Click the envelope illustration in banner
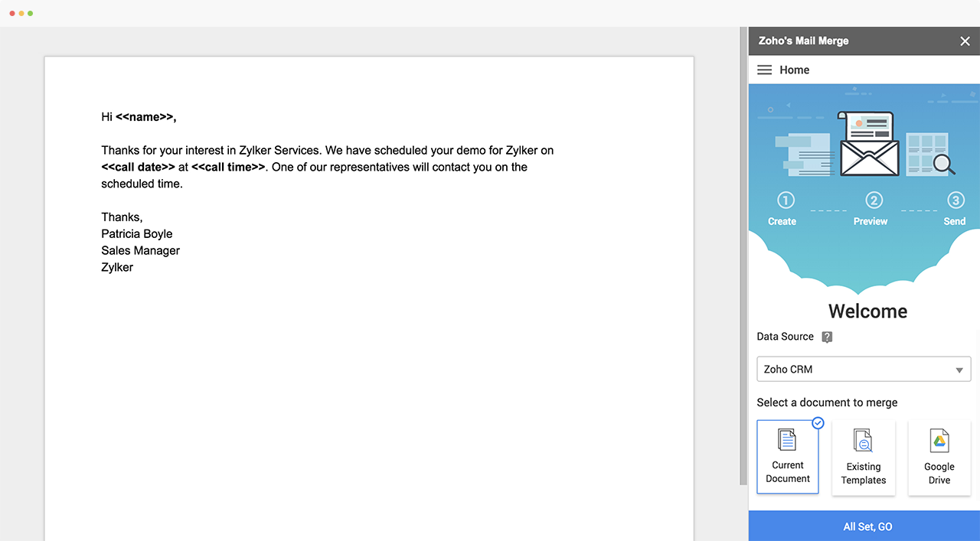The height and width of the screenshot is (541, 980). tap(869, 145)
